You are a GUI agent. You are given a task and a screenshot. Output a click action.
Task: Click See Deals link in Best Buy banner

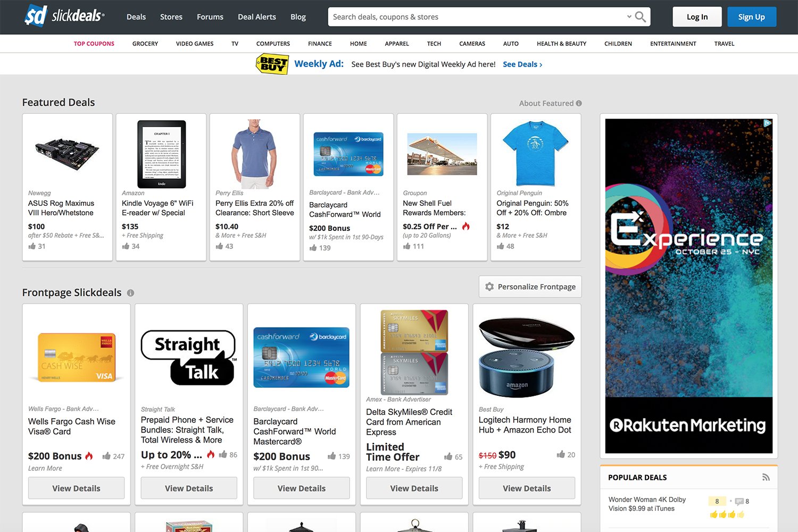click(x=522, y=64)
